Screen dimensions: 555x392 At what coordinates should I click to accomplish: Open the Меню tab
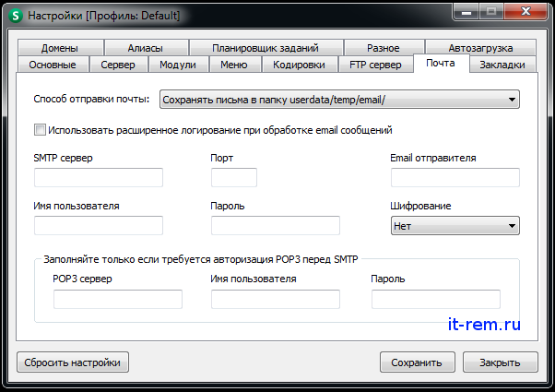234,65
